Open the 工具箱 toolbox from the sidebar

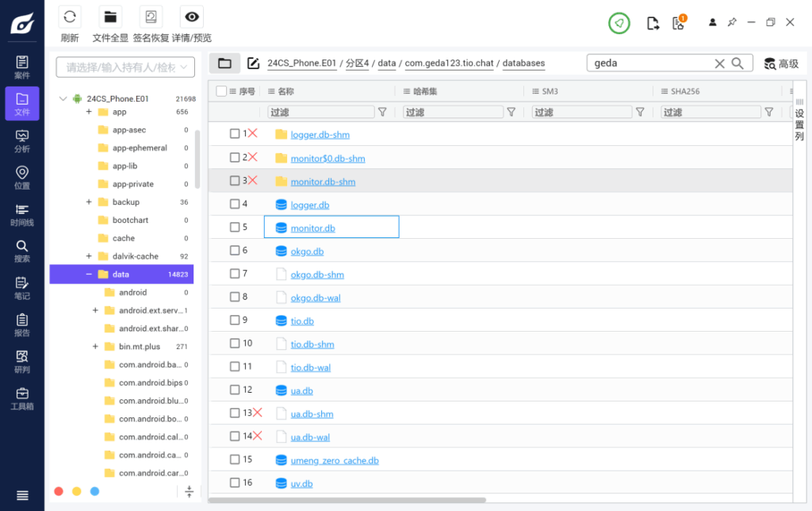point(21,398)
